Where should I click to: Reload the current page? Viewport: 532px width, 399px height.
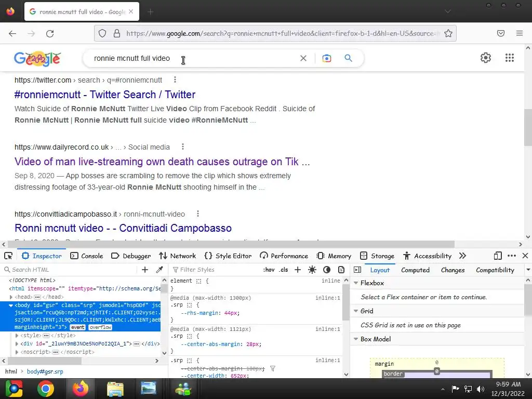[x=50, y=33]
